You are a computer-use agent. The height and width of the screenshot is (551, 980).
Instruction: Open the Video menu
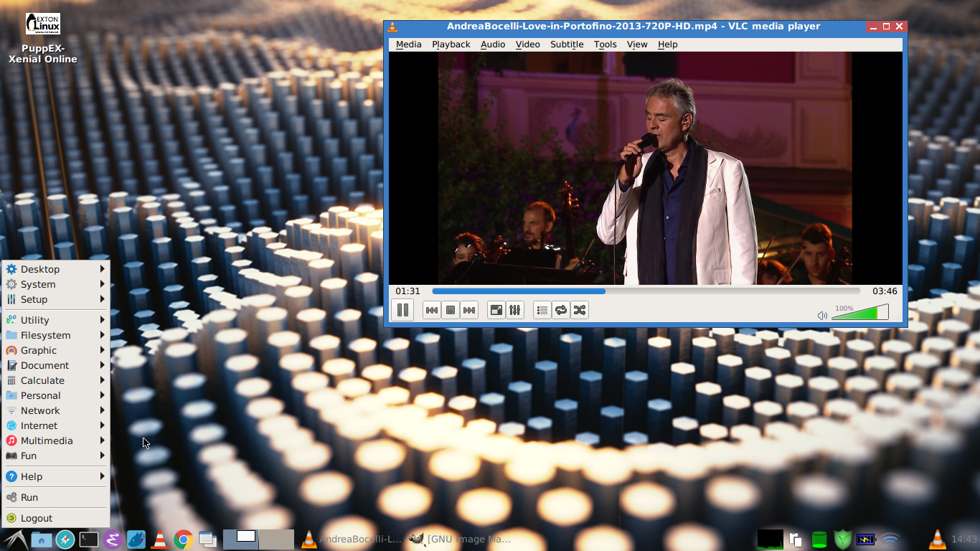coord(528,44)
